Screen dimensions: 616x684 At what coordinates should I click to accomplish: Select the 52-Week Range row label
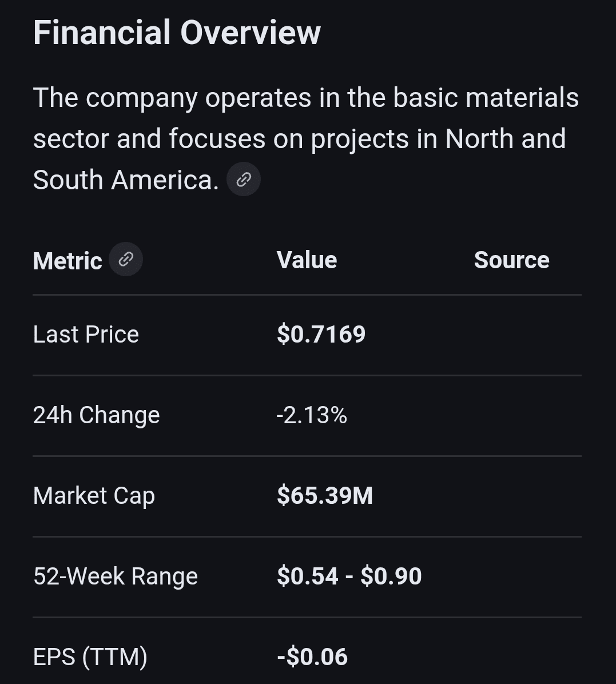coord(116,576)
